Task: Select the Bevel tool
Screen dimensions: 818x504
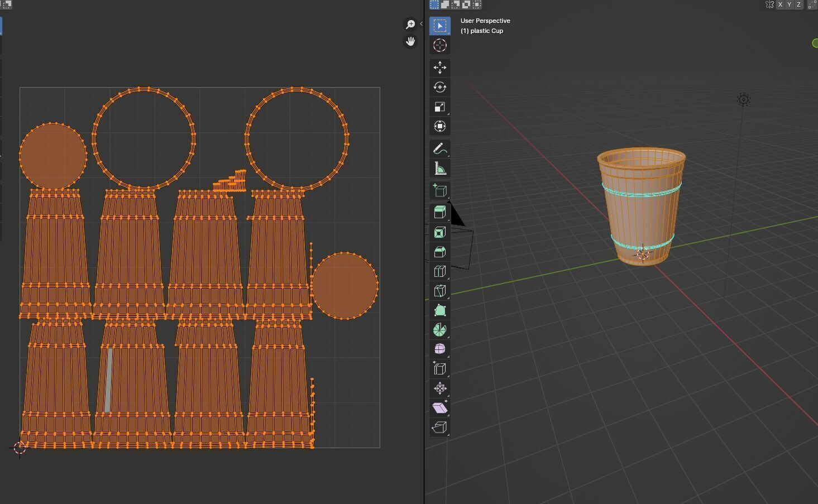Action: point(440,252)
